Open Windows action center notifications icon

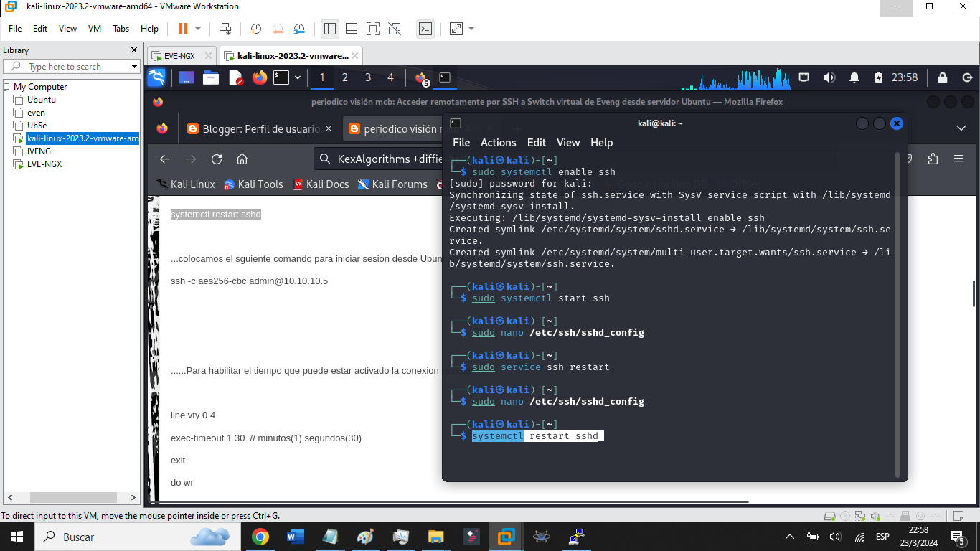coord(957,536)
